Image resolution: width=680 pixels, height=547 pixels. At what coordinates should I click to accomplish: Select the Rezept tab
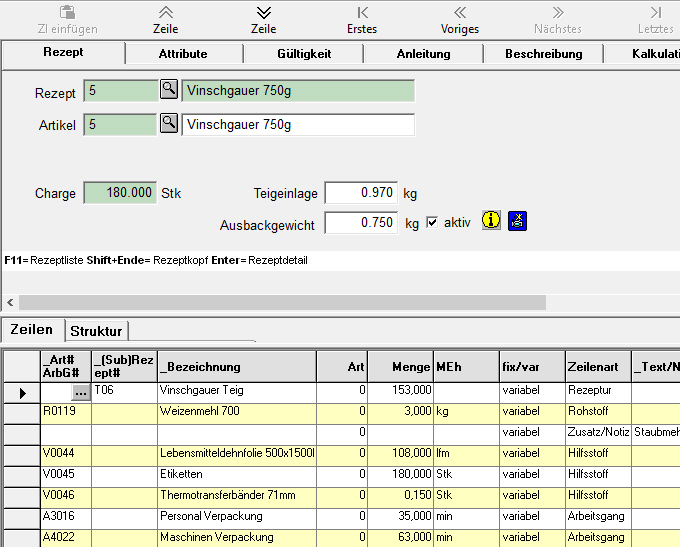(x=63, y=52)
